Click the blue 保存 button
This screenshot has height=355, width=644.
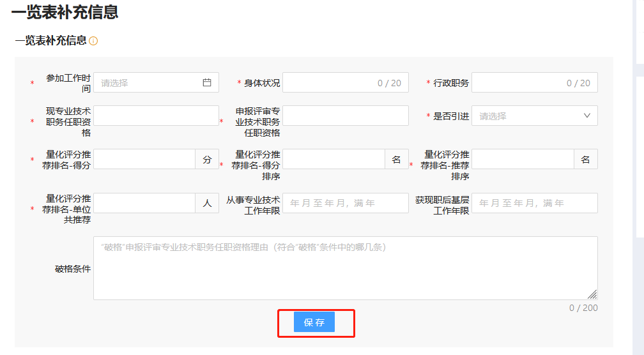314,322
